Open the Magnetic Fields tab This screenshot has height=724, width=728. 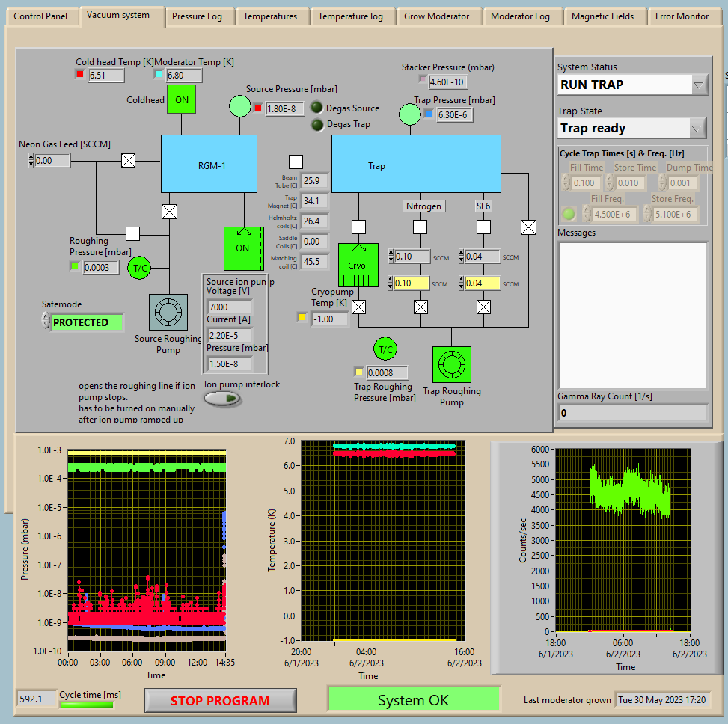tap(602, 16)
